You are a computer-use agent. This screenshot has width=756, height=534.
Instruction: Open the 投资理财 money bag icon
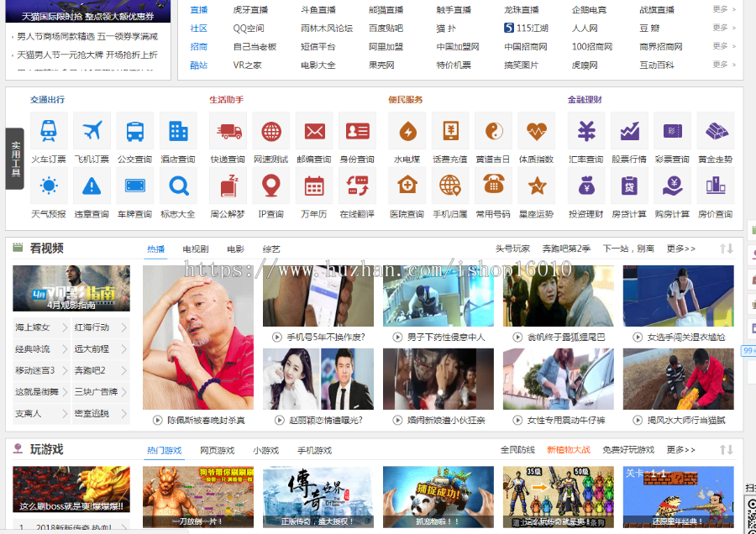pyautogui.click(x=586, y=186)
